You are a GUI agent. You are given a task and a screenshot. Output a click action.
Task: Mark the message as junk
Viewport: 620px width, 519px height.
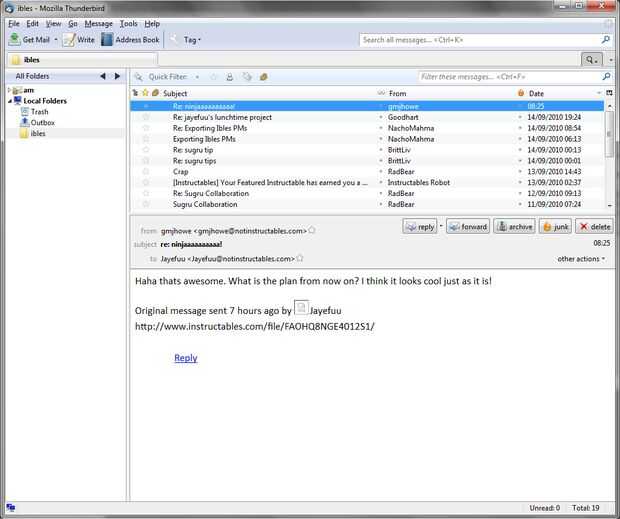click(x=556, y=226)
